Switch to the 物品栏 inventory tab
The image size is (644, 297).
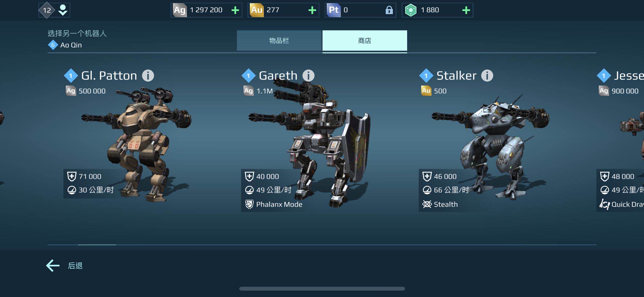[x=279, y=40]
